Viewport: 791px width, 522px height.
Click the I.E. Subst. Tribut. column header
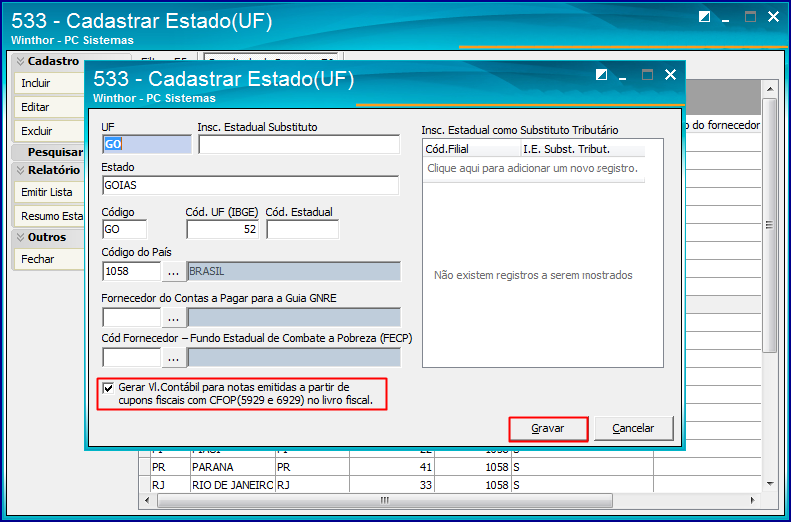[x=583, y=149]
